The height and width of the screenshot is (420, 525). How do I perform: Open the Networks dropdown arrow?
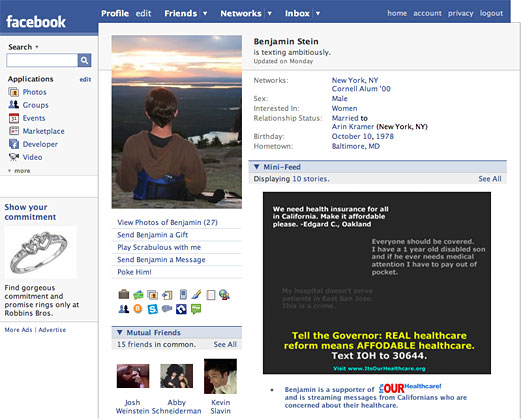[270, 13]
